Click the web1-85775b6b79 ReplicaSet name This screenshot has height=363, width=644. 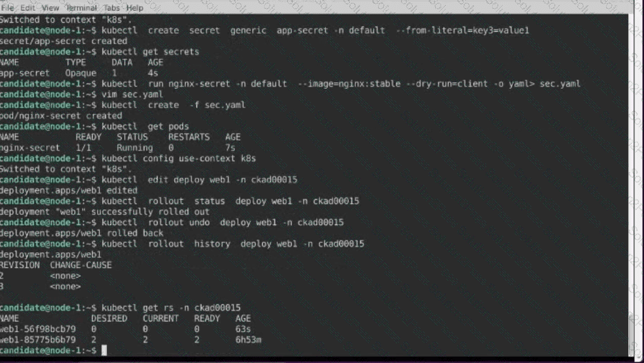coord(38,340)
